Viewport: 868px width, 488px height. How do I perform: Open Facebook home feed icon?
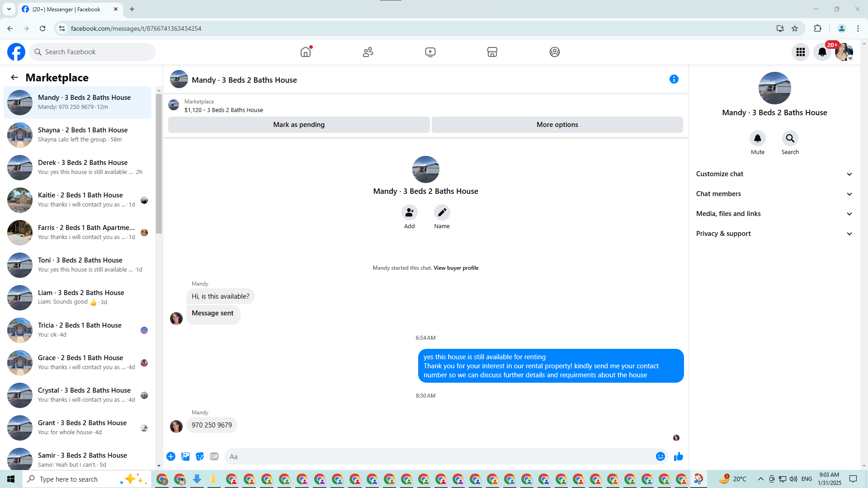[306, 52]
